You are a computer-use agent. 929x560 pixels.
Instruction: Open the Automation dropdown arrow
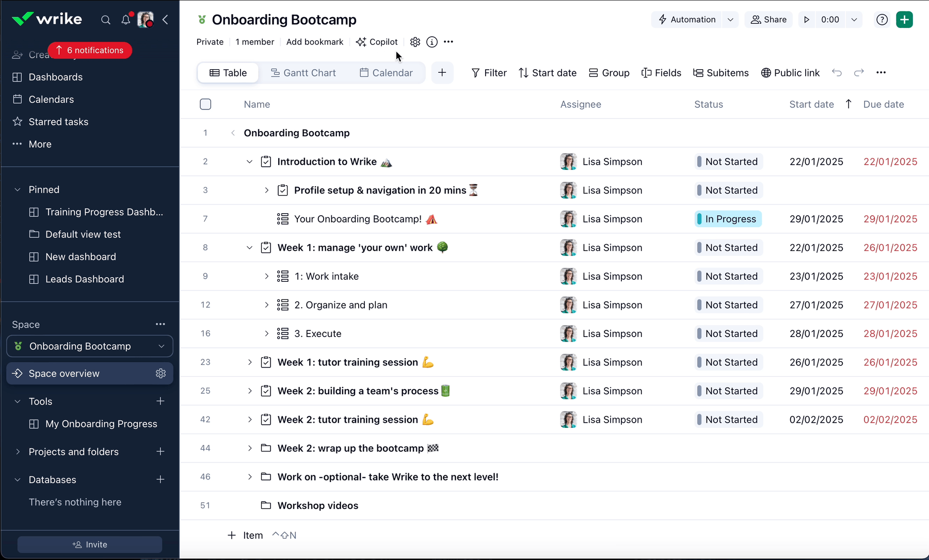tap(730, 20)
